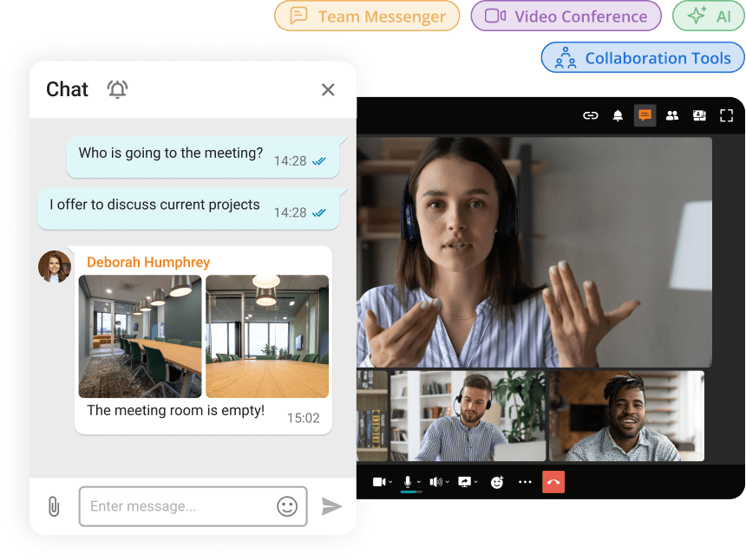
Task: Send the message with arrow icon
Action: coord(331,506)
